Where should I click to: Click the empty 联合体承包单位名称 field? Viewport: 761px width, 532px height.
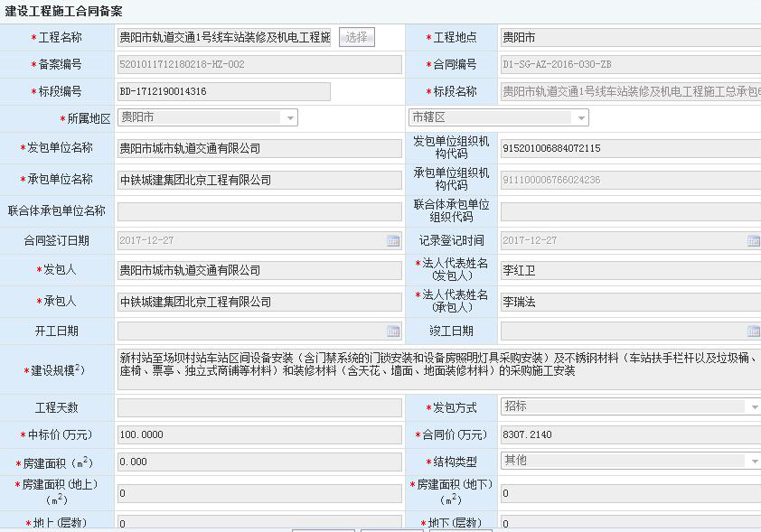[259, 211]
